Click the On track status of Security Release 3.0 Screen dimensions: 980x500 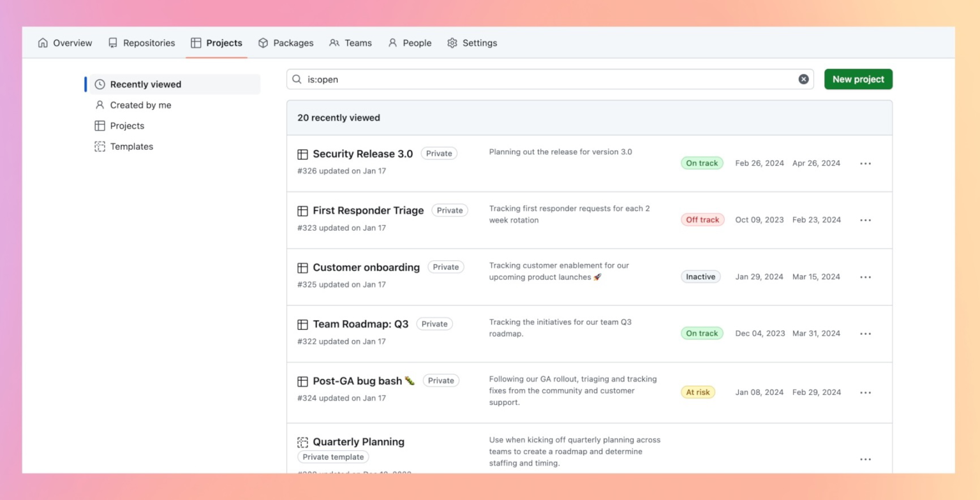coord(702,163)
